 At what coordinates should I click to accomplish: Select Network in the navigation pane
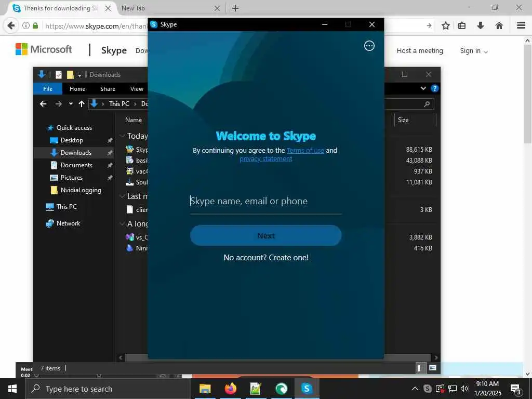68,223
